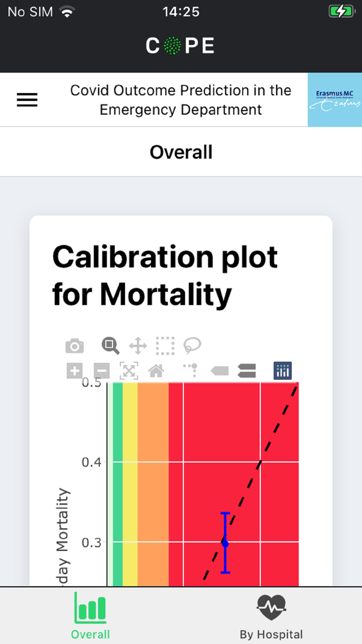Click the blue calibration data point

pyautogui.click(x=225, y=544)
